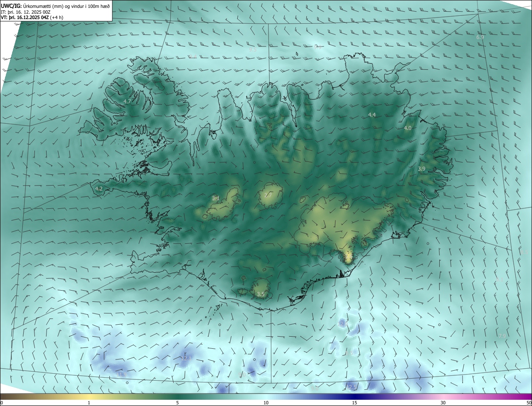The height and width of the screenshot is (406, 532).
Task: Click the 50 tick label on the color scale
Action: (x=529, y=403)
